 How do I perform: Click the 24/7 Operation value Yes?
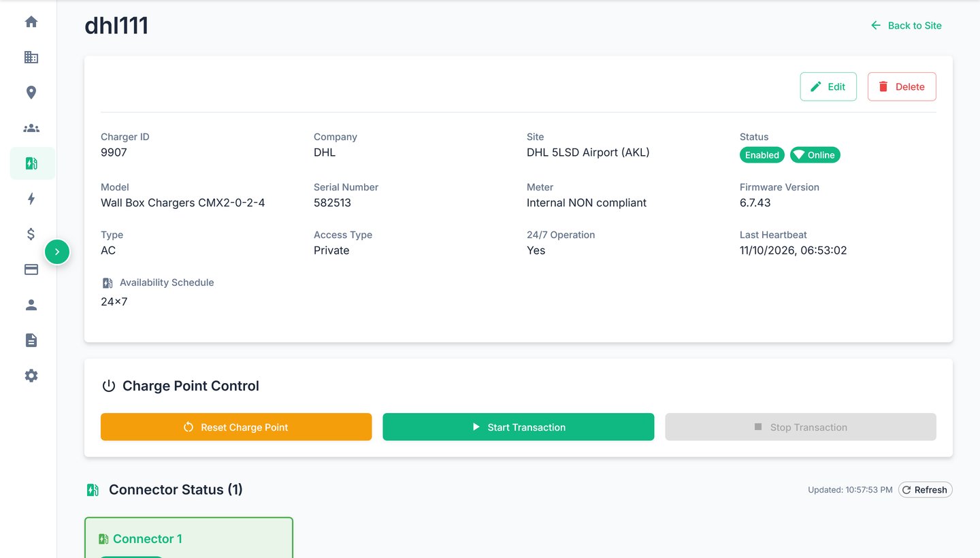click(x=536, y=250)
